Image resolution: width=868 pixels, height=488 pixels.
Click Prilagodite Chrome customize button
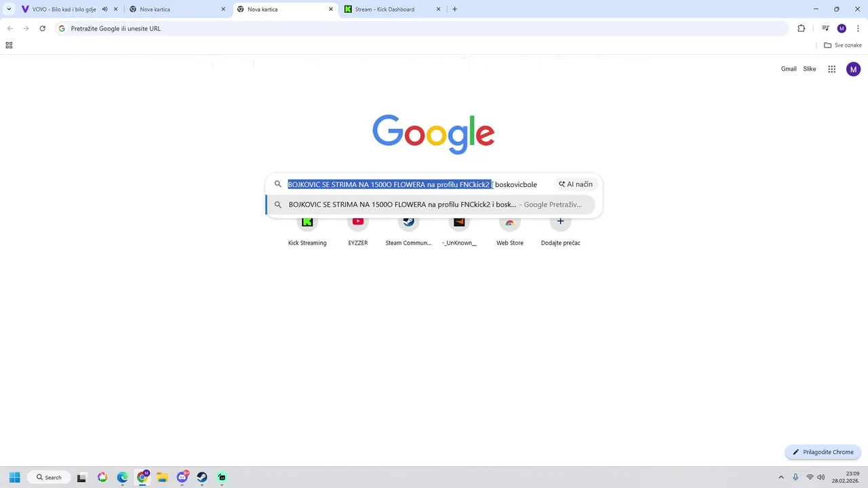(823, 452)
